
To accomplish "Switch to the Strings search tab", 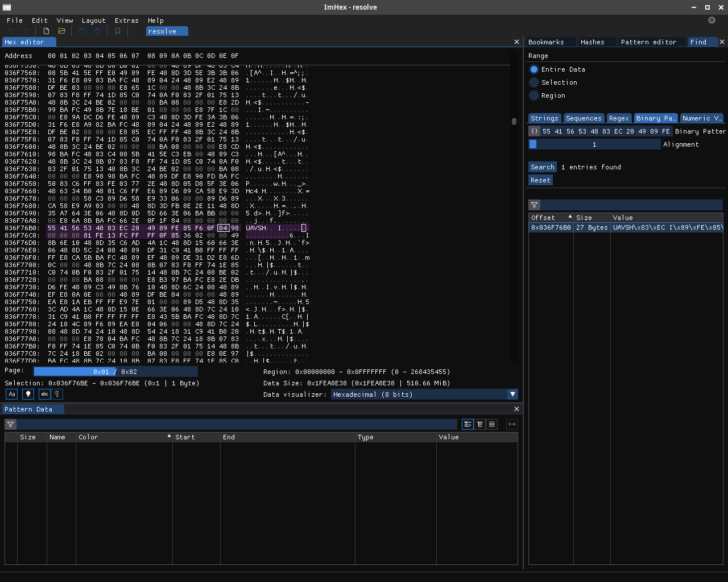I will pos(544,118).
